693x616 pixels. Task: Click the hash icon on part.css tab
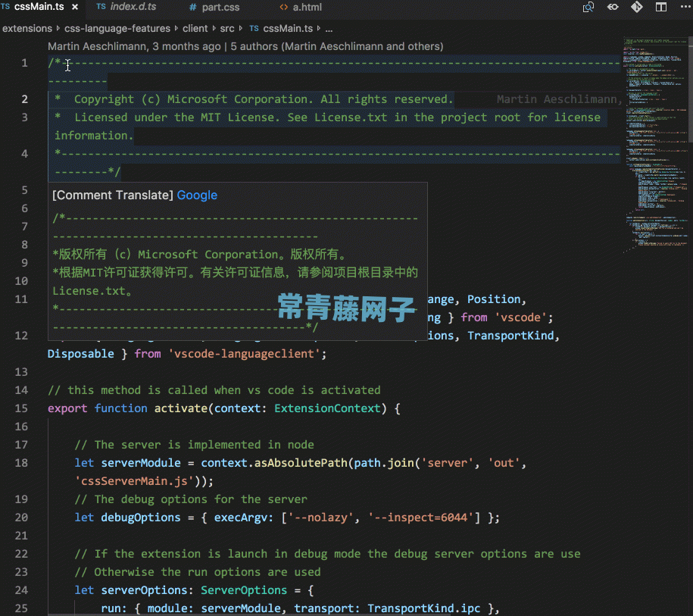click(x=192, y=8)
